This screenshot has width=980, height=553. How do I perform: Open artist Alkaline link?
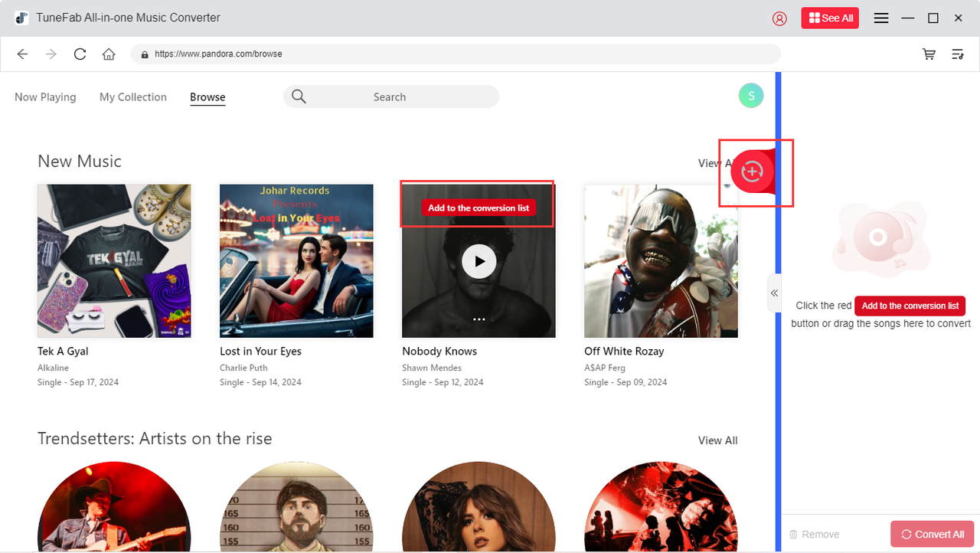[53, 368]
